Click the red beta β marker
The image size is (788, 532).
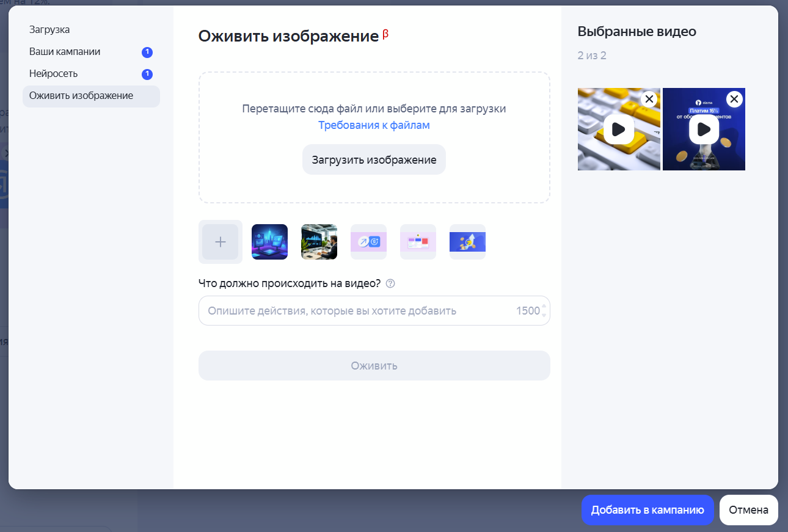385,34
